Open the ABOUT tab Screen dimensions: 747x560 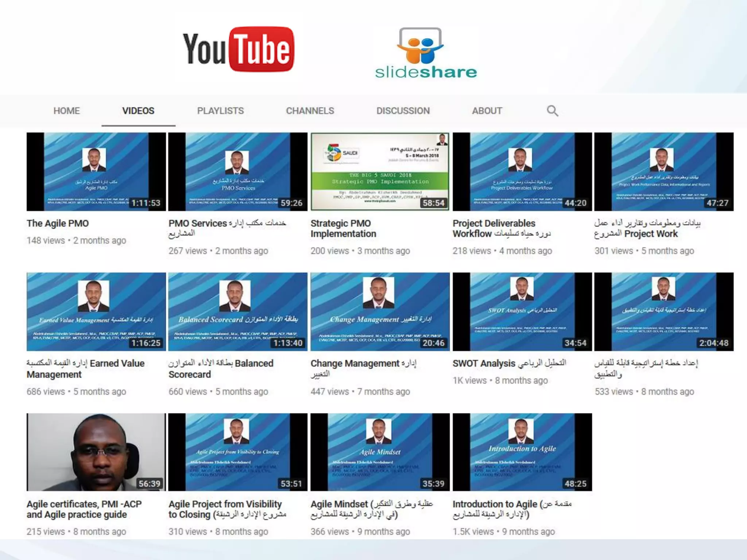pos(487,111)
